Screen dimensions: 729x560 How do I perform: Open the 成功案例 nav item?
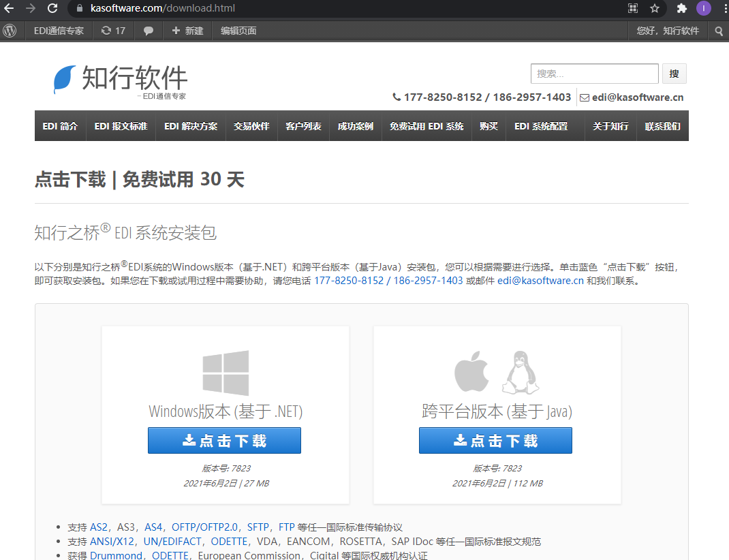click(x=356, y=126)
